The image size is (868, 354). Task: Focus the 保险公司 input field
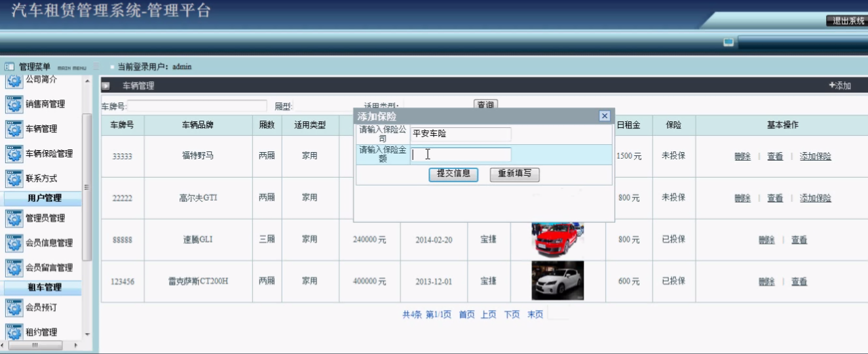pyautogui.click(x=461, y=134)
